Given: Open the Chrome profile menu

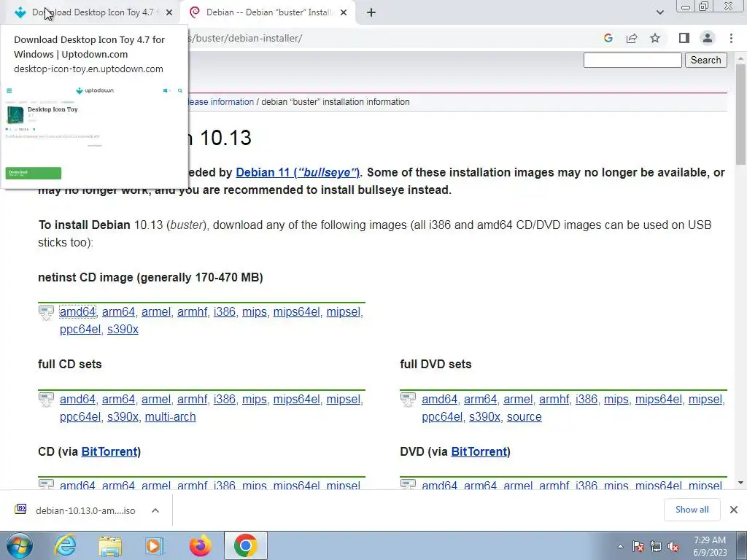Looking at the screenshot, I should click(x=708, y=38).
